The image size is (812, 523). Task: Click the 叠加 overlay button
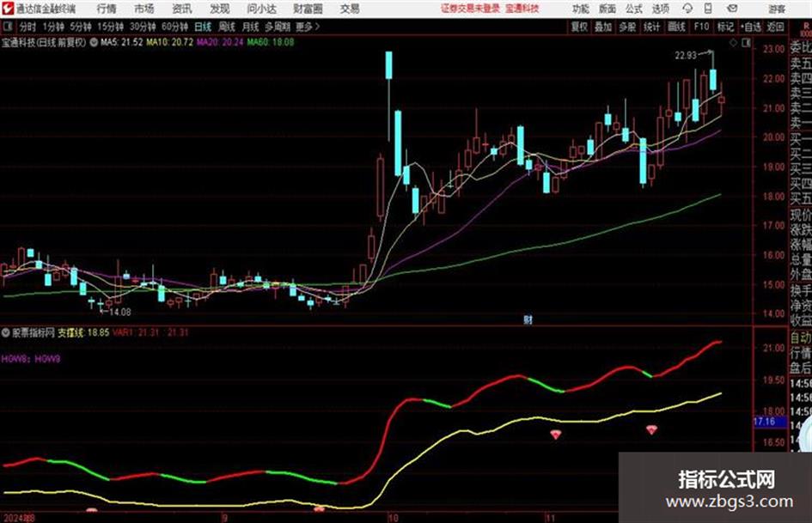click(604, 27)
